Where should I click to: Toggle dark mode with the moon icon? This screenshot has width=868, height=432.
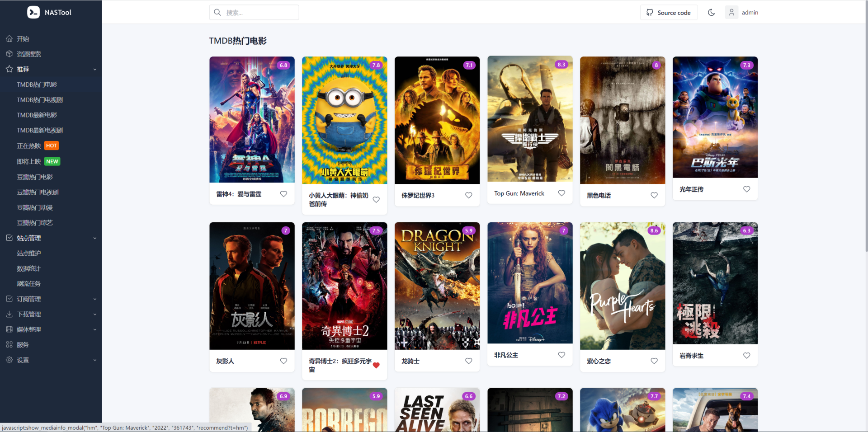click(711, 12)
